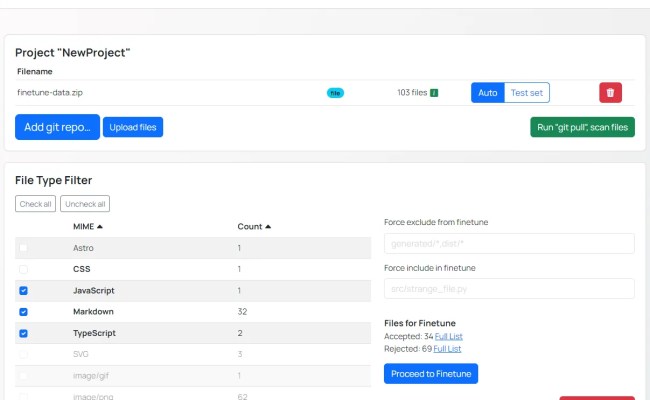Uncheck the TypeScript file type

pyautogui.click(x=23, y=333)
